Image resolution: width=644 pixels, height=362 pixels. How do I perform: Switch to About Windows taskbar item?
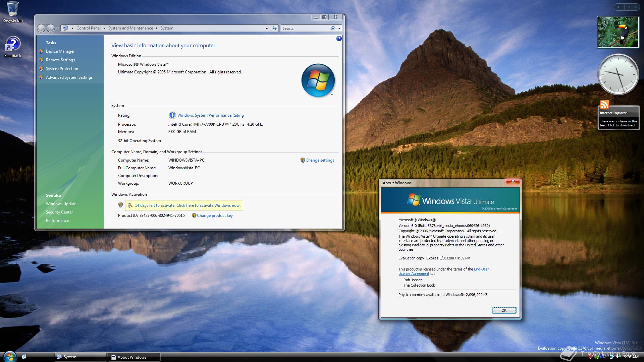point(133,357)
